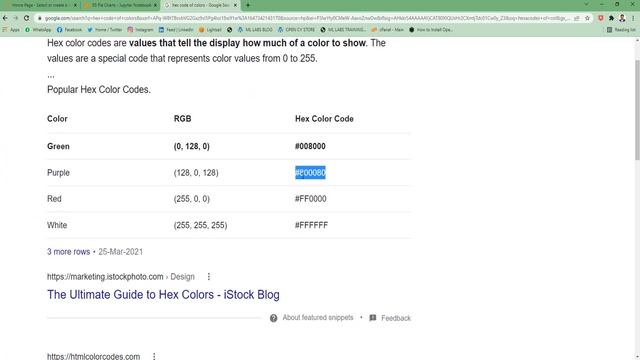Open the Feed | LinkedIn bookmark
The width and height of the screenshot is (640, 360).
176,30
